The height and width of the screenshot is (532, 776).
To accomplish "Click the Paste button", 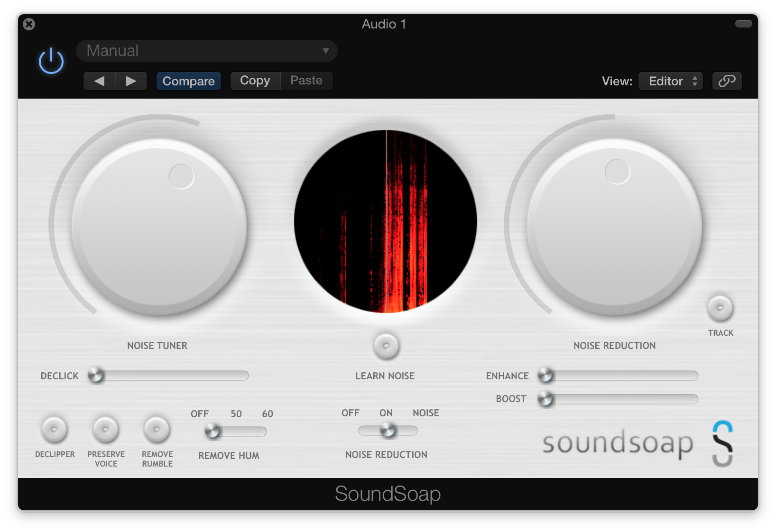I will (x=306, y=81).
